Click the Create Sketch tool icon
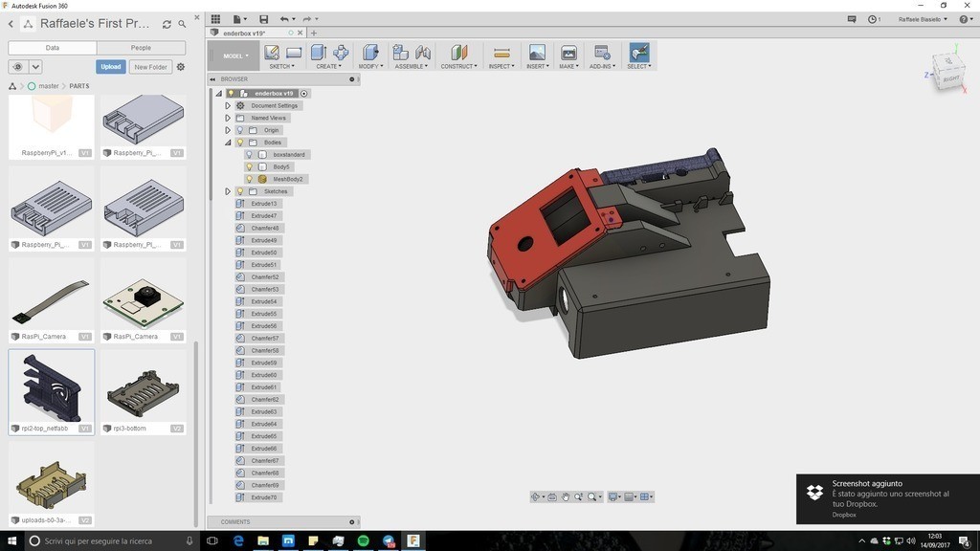 coord(272,53)
